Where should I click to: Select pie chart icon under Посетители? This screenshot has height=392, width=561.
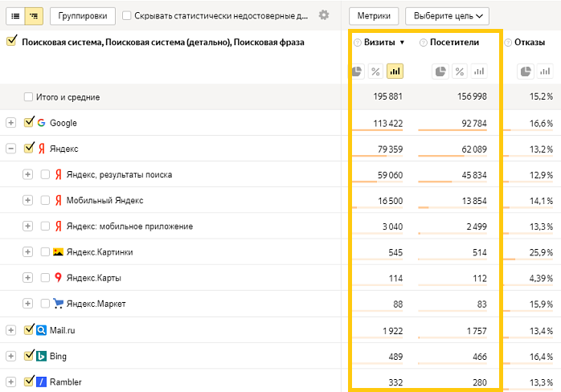click(x=440, y=71)
